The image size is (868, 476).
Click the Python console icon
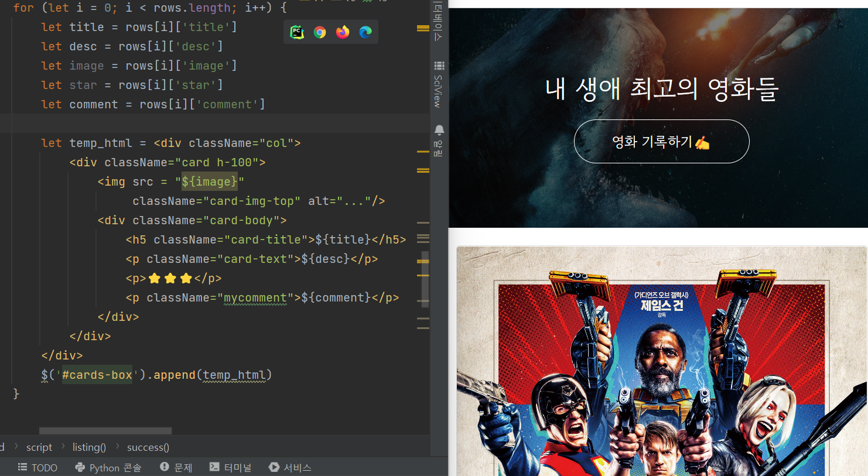80,467
